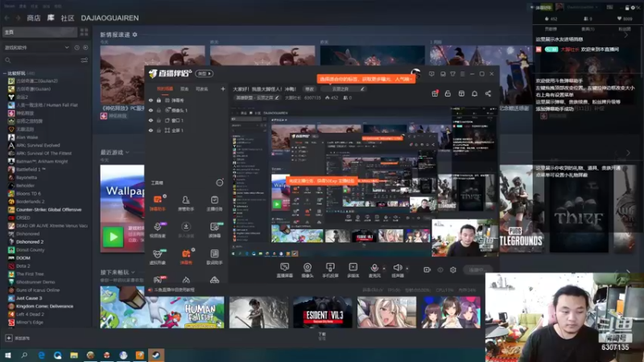The width and height of the screenshot is (644, 362).
Task: Add a new scene with plus button
Action: click(223, 88)
